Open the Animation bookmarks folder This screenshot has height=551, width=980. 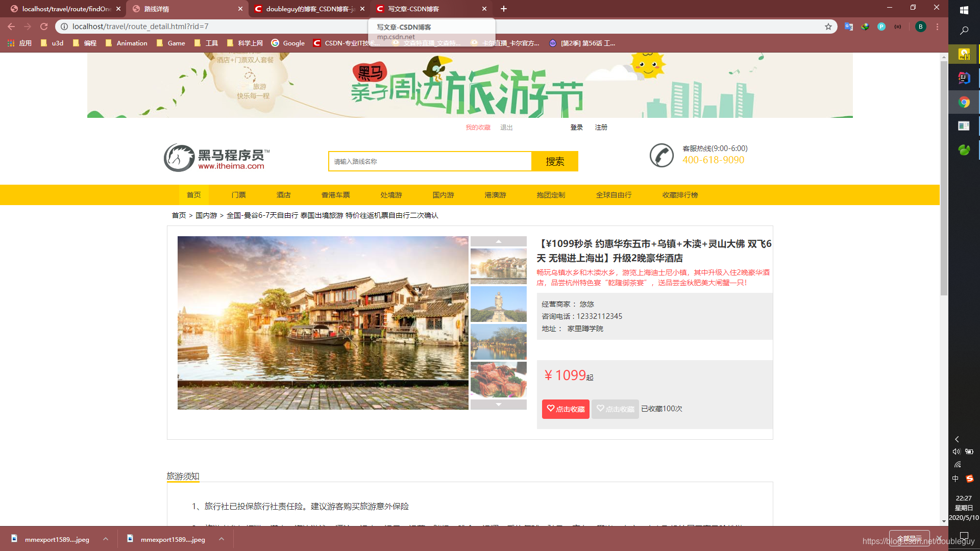pos(126,43)
